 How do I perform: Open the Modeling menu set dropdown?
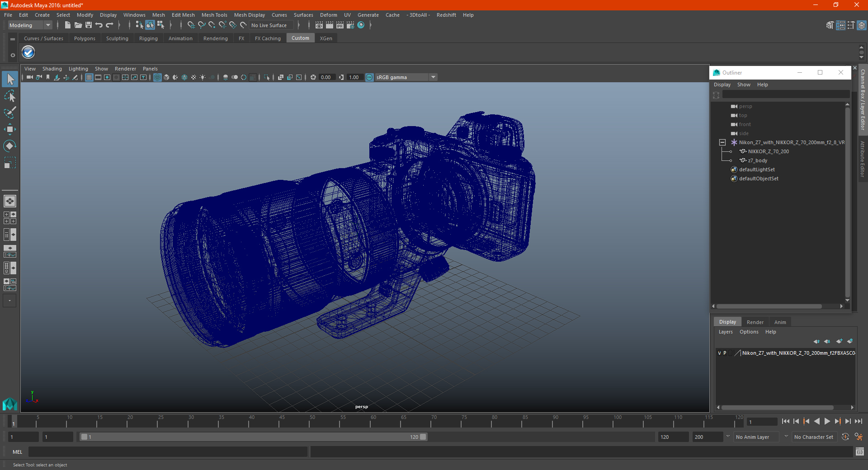tap(30, 25)
